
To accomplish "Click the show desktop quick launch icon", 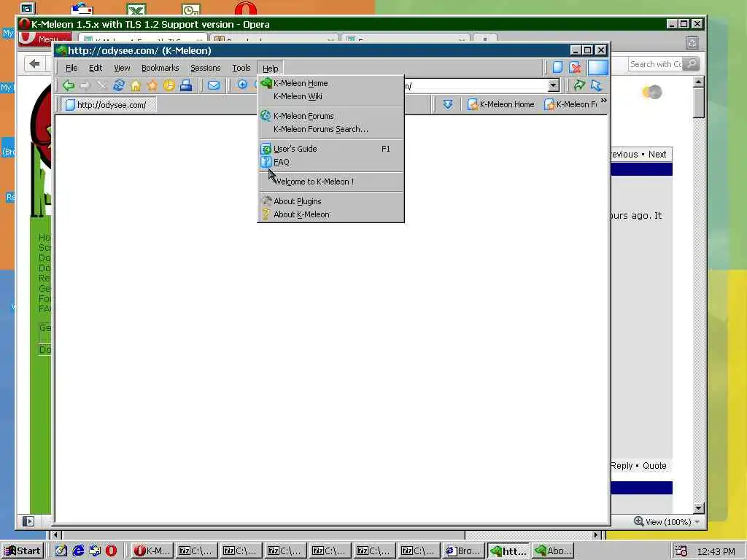I will click(x=61, y=551).
